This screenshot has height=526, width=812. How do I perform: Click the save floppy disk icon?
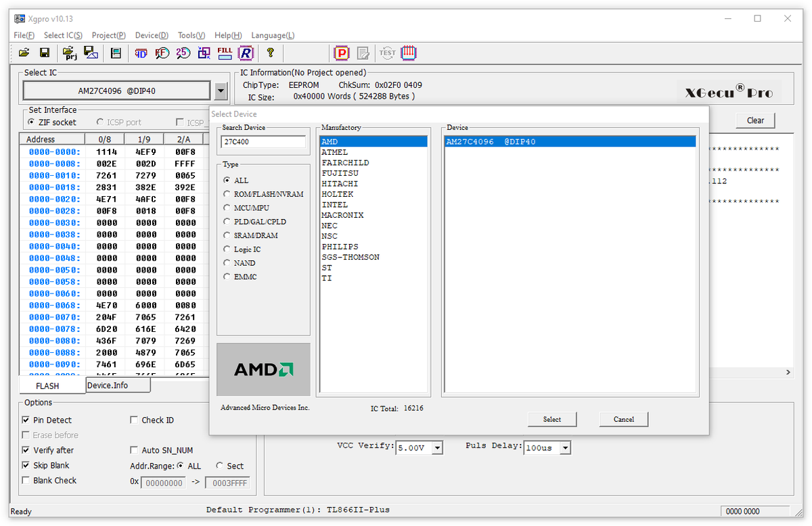click(45, 53)
